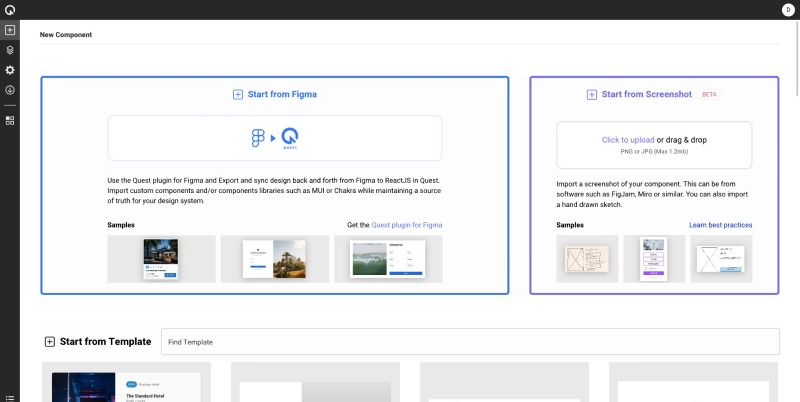Click the plus icon beside Start from Template
Image resolution: width=800 pixels, height=402 pixels.
pyautogui.click(x=49, y=342)
